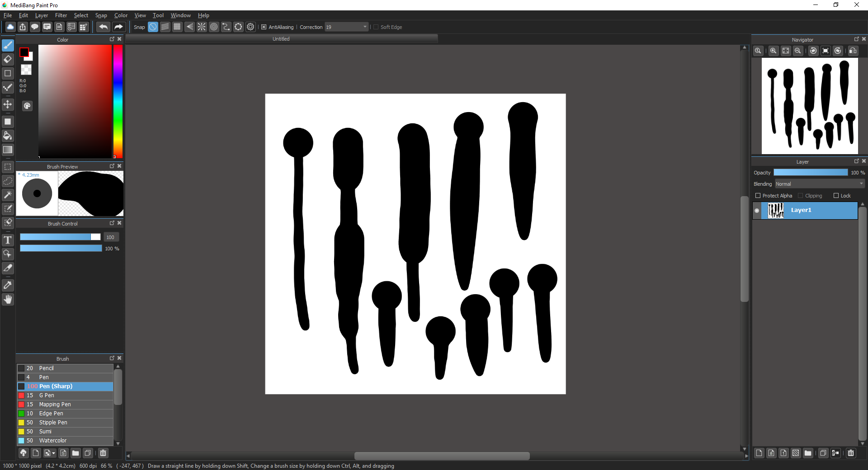
Task: Select the Text tool
Action: [x=8, y=240]
